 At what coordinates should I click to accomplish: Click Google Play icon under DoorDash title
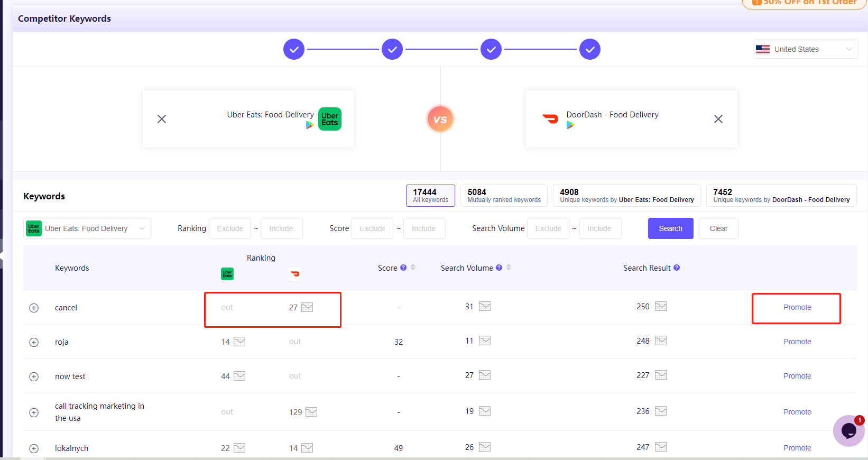[570, 125]
